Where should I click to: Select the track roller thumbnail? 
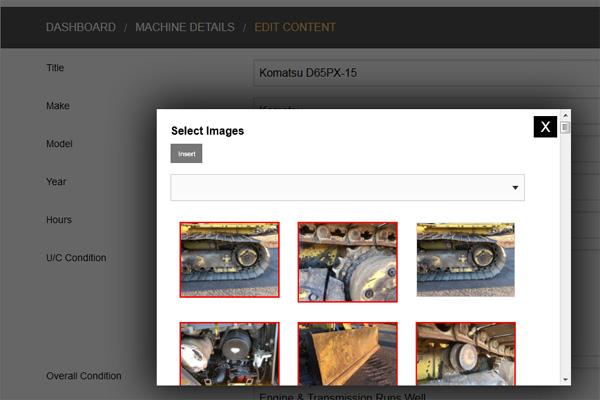pyautogui.click(x=465, y=354)
